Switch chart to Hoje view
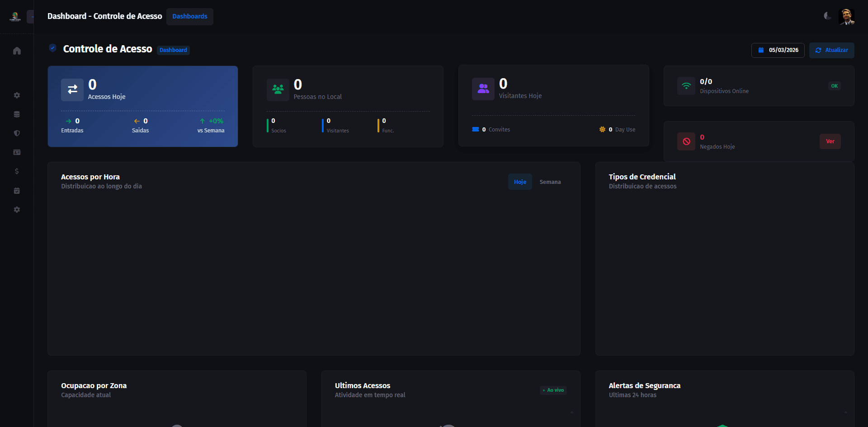The width and height of the screenshot is (868, 427). point(520,182)
